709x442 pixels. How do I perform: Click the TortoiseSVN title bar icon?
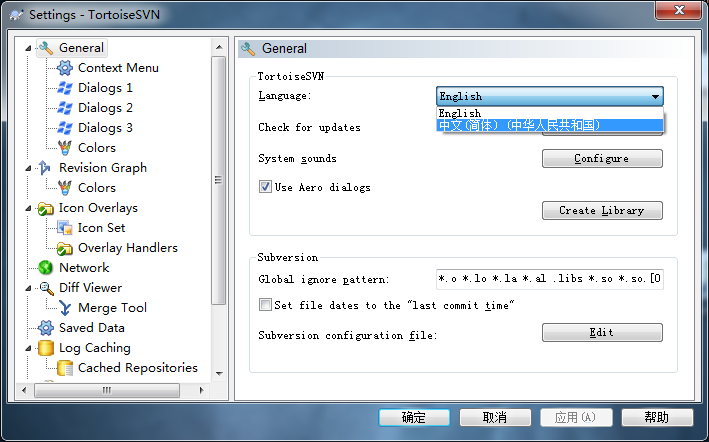[x=17, y=14]
